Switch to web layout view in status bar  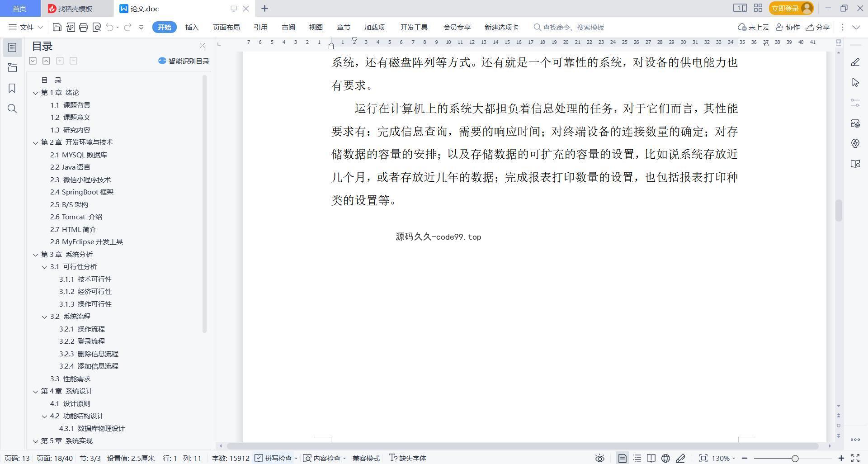[665, 458]
